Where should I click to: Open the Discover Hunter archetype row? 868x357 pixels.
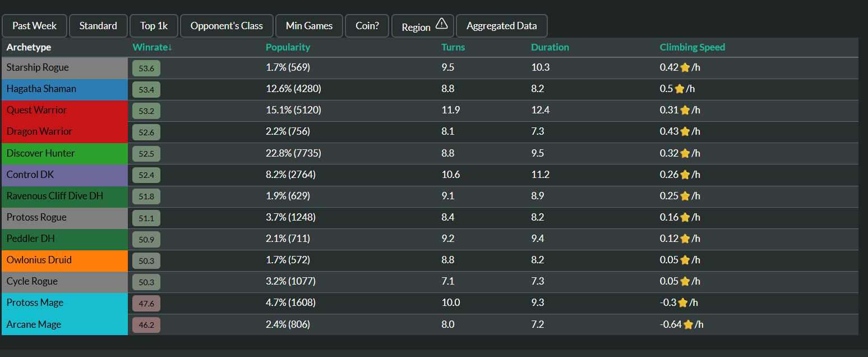[40, 153]
